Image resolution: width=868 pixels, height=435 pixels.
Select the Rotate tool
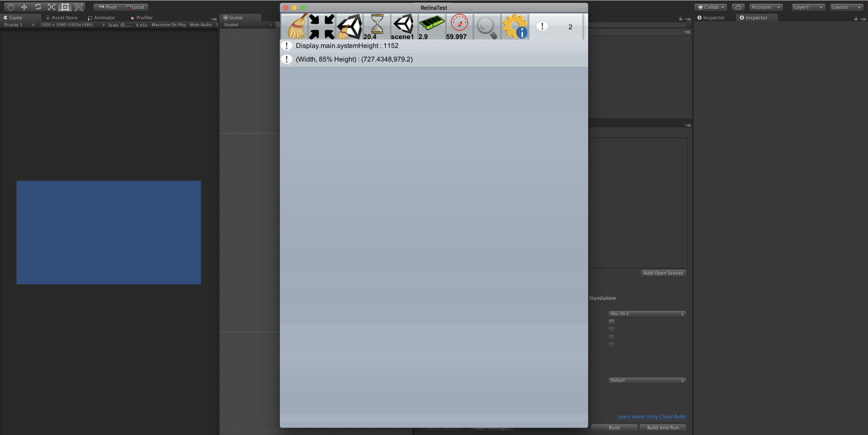point(37,7)
